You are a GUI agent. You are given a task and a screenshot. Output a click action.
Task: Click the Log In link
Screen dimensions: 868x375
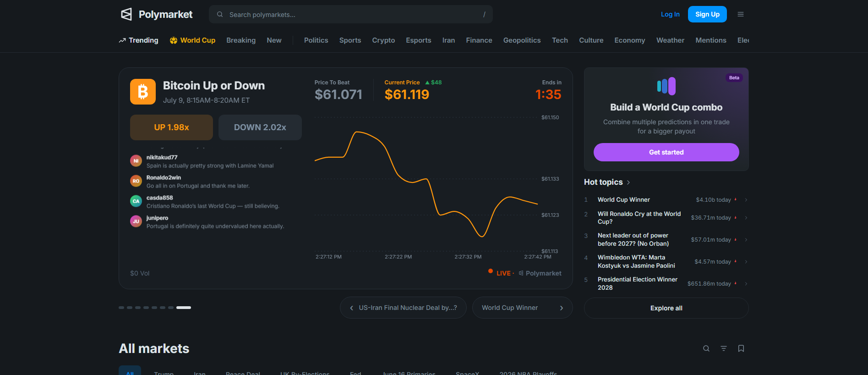[x=670, y=14]
